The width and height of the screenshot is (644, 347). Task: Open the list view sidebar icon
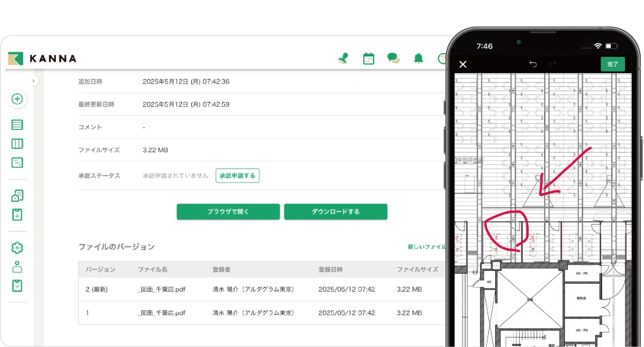tap(17, 125)
